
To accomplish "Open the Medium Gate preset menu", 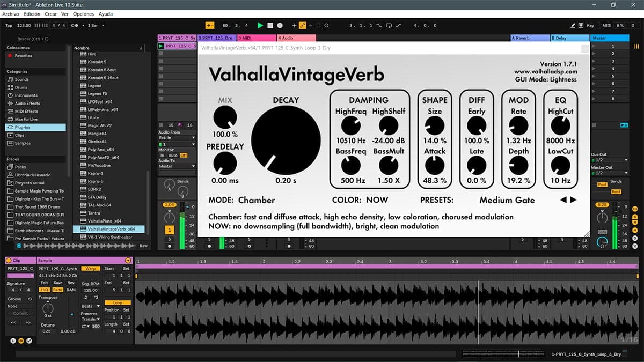I will pyautogui.click(x=507, y=200).
